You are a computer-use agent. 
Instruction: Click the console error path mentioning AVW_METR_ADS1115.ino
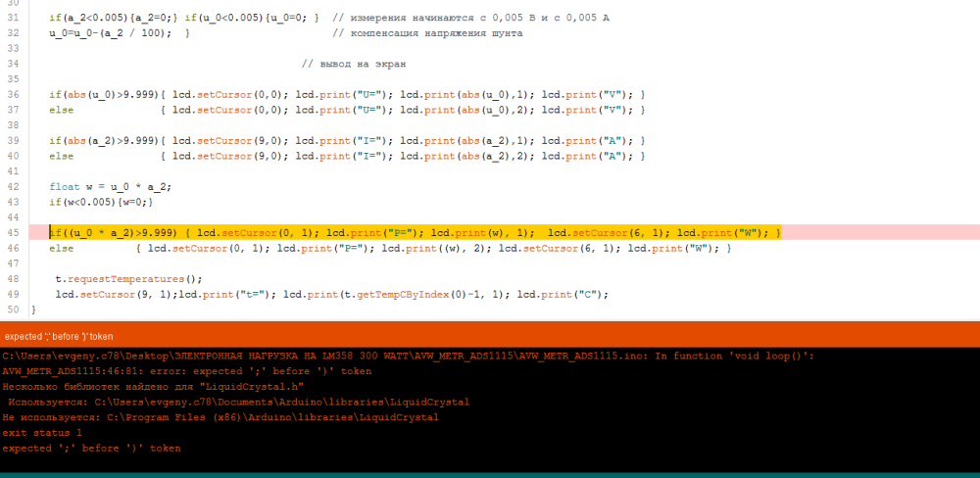click(x=392, y=357)
